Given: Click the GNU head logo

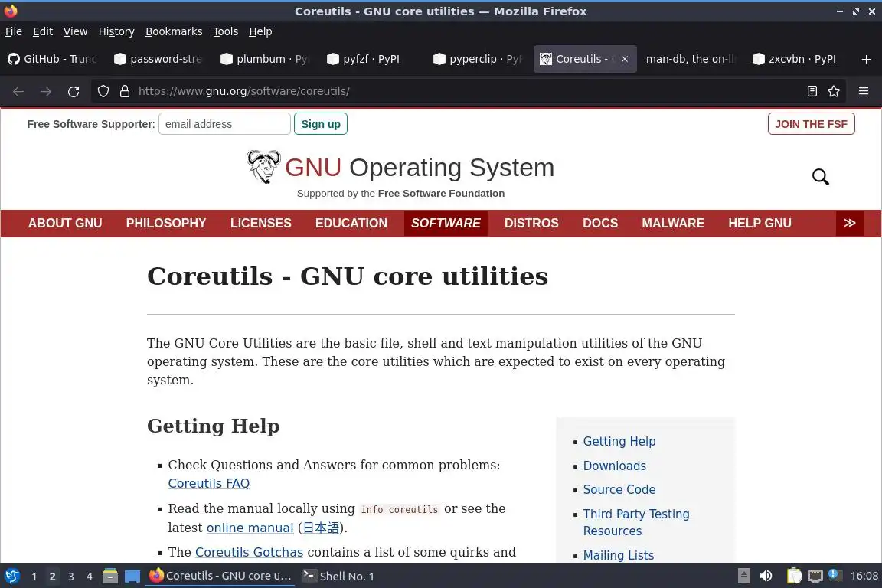Looking at the screenshot, I should coord(263,167).
